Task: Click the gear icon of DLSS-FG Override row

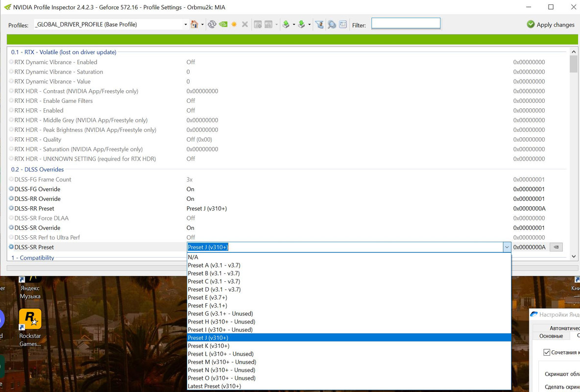Action: 11,189
